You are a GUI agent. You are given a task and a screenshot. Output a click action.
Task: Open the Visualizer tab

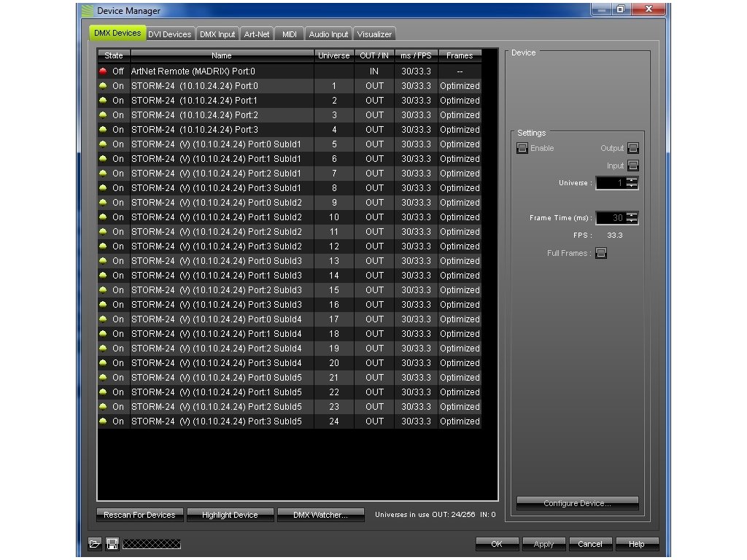tap(374, 34)
